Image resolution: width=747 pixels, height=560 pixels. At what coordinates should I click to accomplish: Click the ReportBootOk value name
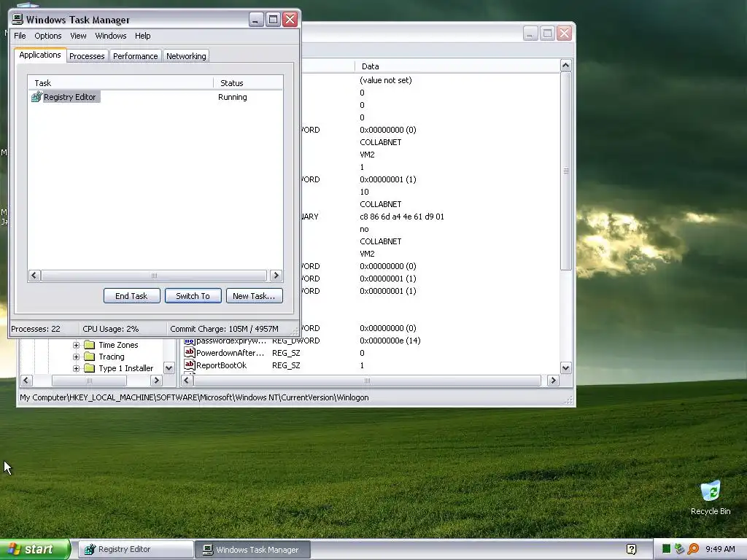222,365
